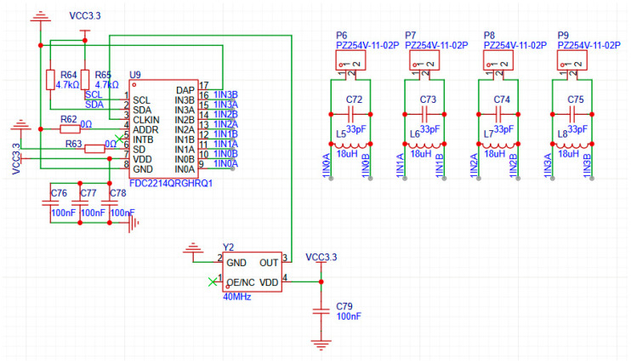This screenshot has width=631, height=364.
Task: Click the vertical VCC3.3 label beside R63
Action: pyautogui.click(x=16, y=159)
